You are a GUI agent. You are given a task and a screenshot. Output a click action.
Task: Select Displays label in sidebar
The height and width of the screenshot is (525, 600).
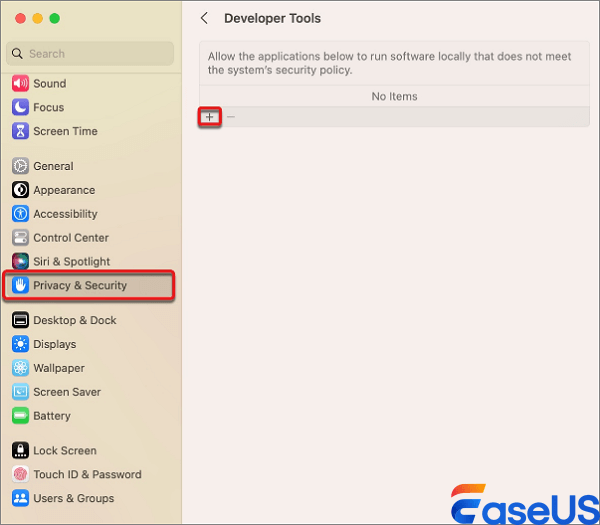55,344
